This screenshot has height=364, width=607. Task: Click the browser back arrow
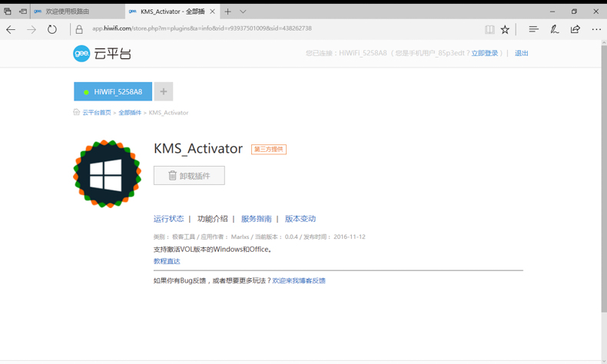pyautogui.click(x=11, y=29)
